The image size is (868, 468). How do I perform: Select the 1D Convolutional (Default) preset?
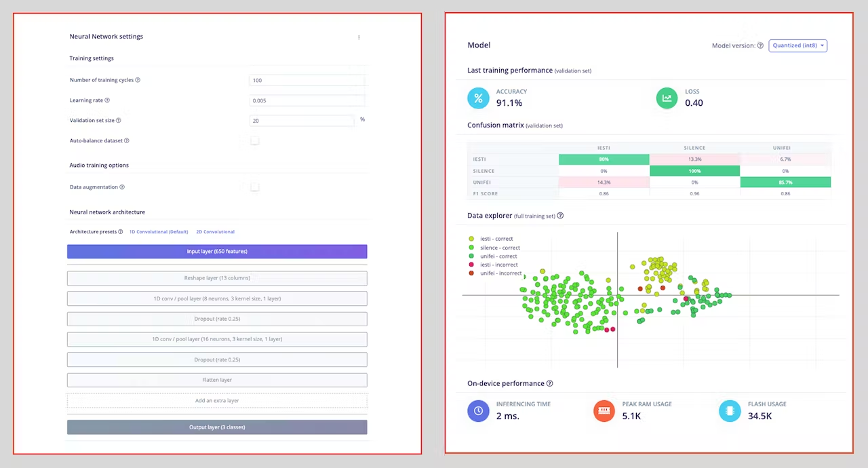pos(159,232)
